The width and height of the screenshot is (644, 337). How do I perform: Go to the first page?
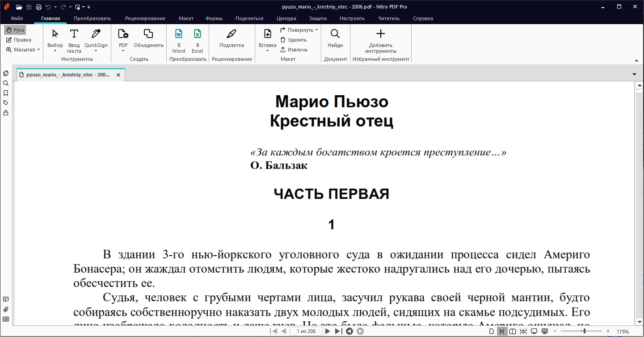coord(274,331)
